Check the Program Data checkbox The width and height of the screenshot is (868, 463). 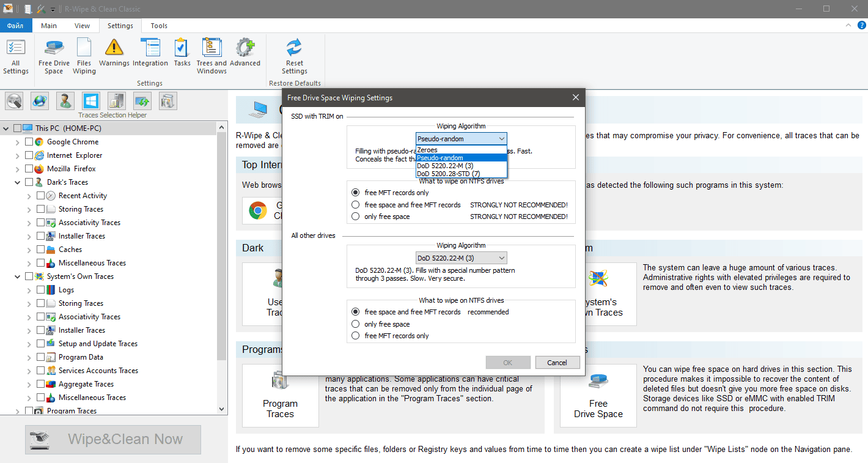pos(40,357)
